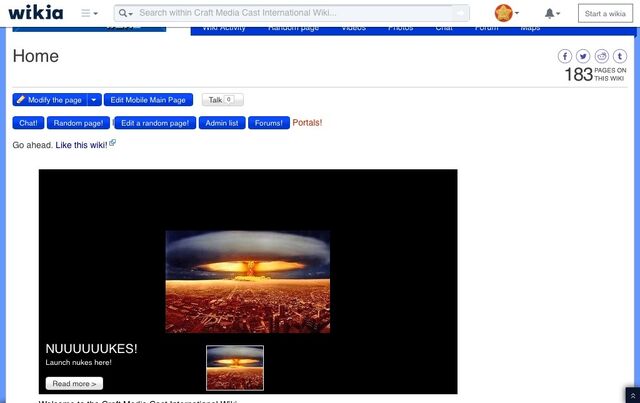Open Chat! button
Screen dimensions: 640x403
pyautogui.click(x=28, y=123)
